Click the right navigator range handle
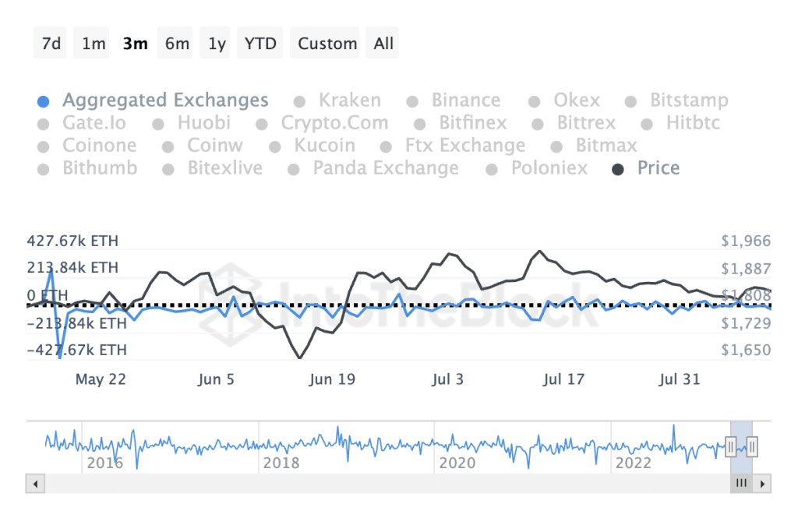Screen dimensions: 798x532 coord(752,446)
